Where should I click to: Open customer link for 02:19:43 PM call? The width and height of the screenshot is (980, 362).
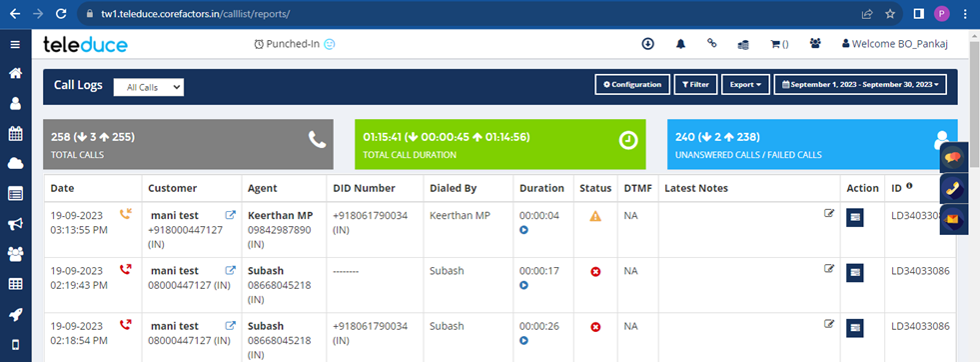tap(230, 271)
